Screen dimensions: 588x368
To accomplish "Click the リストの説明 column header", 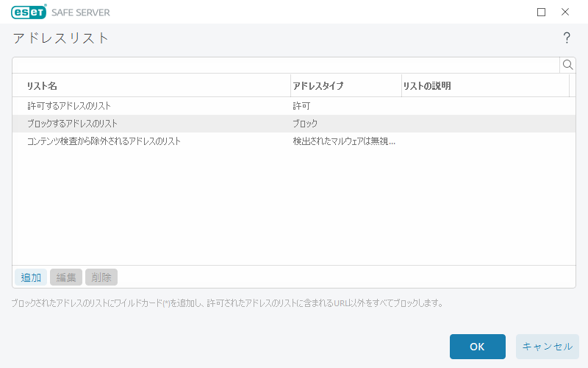I will tap(485, 86).
